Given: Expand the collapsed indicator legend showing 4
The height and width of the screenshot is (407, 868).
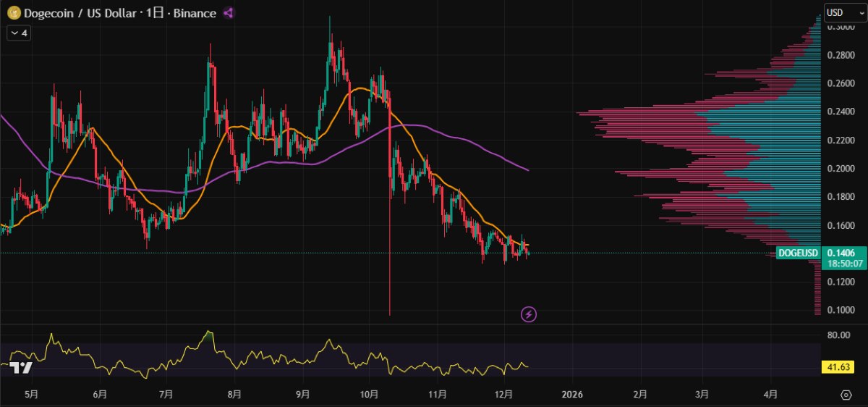Looking at the screenshot, I should [20, 33].
